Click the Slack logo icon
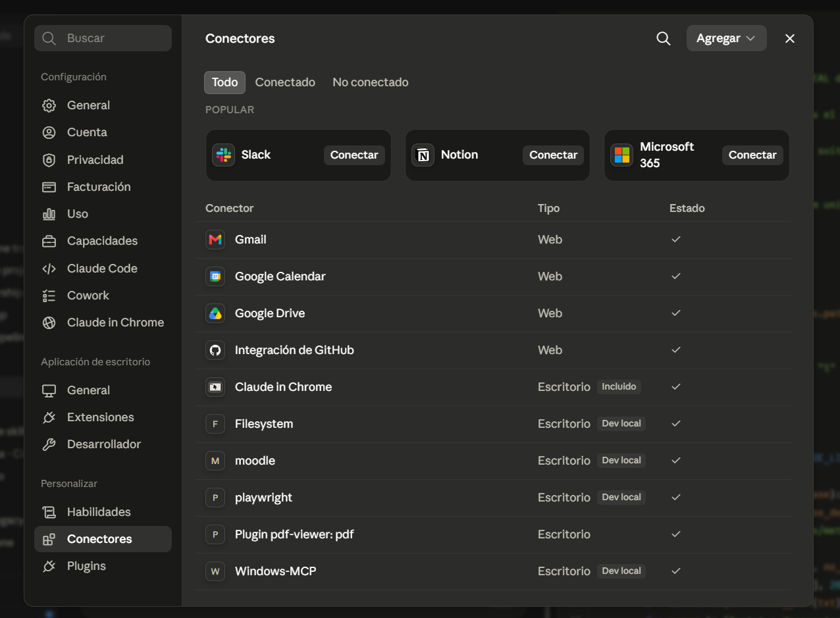Image resolution: width=840 pixels, height=618 pixels. [224, 155]
